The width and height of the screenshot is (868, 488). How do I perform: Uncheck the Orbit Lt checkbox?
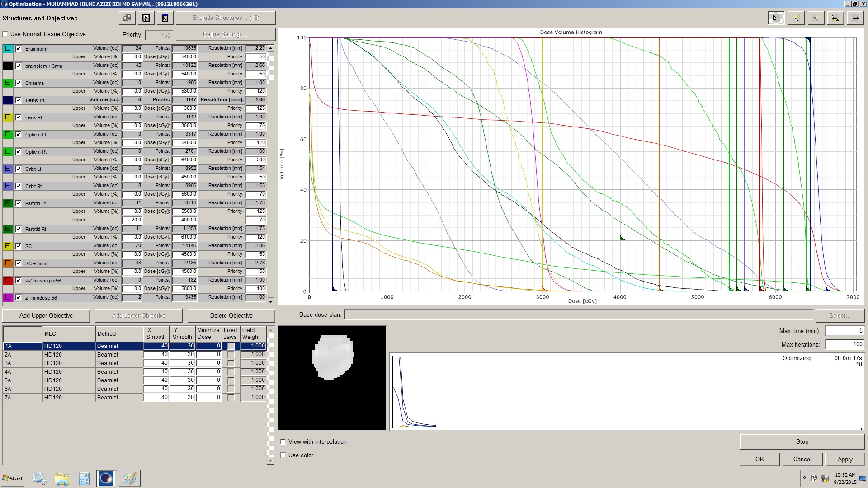pos(19,169)
